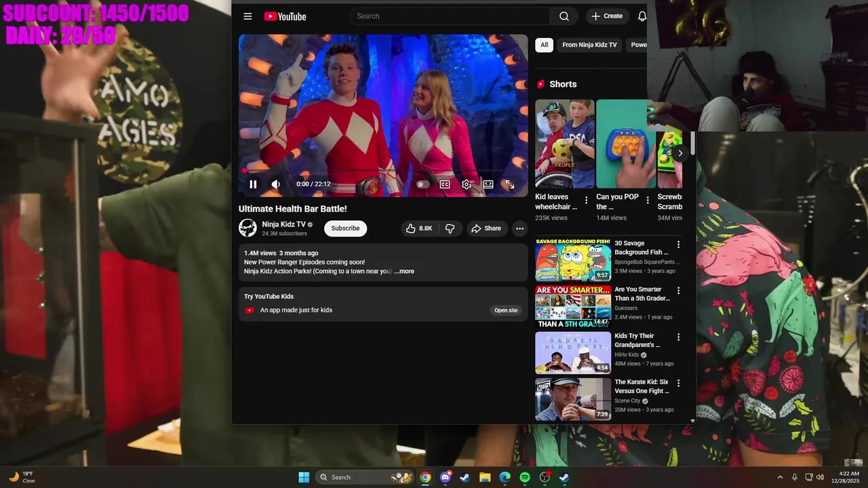Pause the video with the pause button
This screenshot has width=868, height=488.
pyautogui.click(x=253, y=184)
